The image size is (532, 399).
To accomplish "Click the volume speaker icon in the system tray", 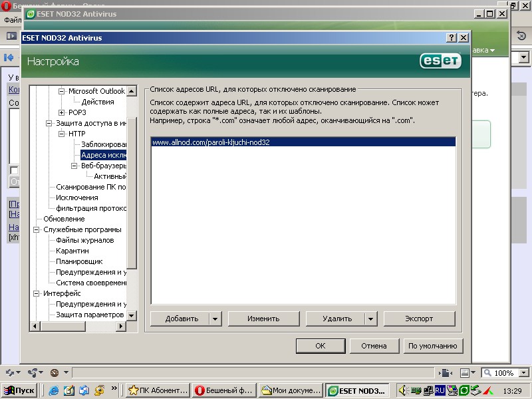I will (403, 390).
